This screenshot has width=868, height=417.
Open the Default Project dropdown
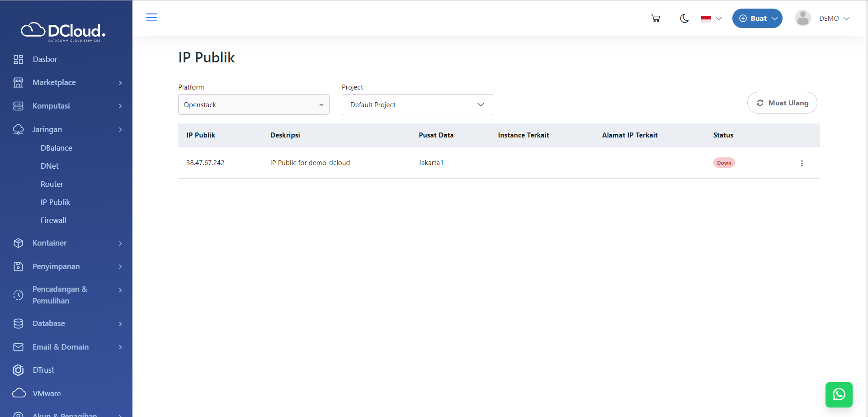[x=416, y=104]
